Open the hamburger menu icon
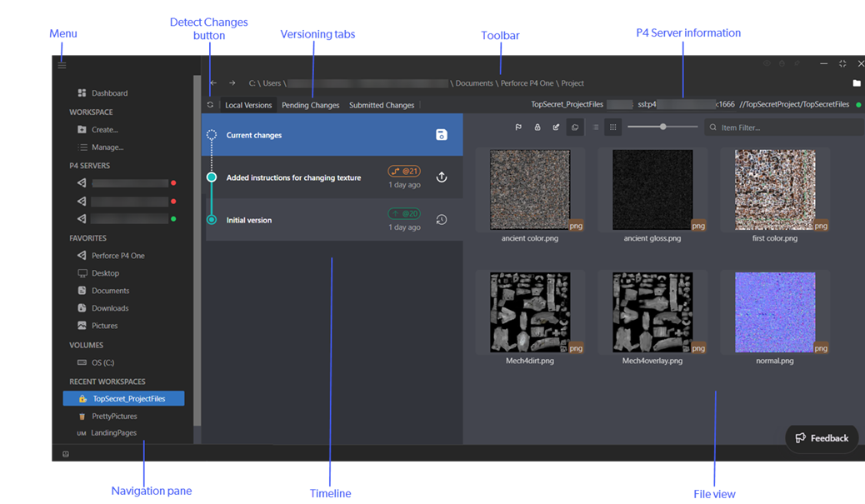The height and width of the screenshot is (504, 865). (x=62, y=65)
